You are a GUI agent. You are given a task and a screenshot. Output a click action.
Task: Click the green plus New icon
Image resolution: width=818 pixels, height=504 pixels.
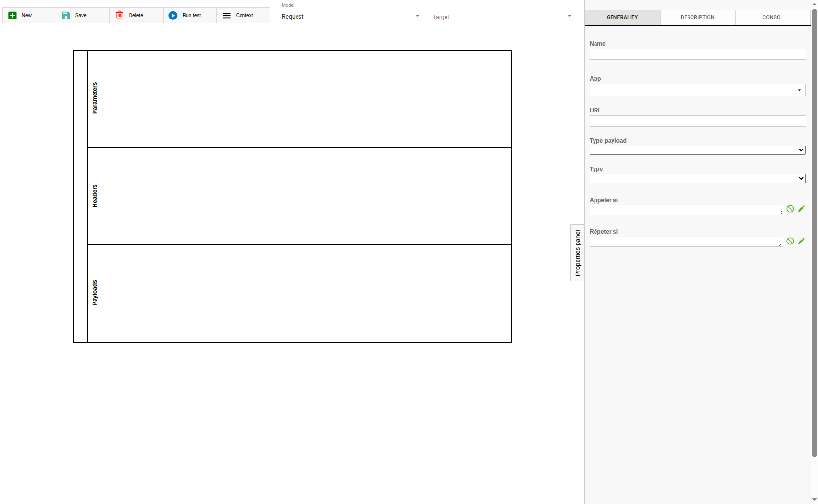click(x=12, y=15)
